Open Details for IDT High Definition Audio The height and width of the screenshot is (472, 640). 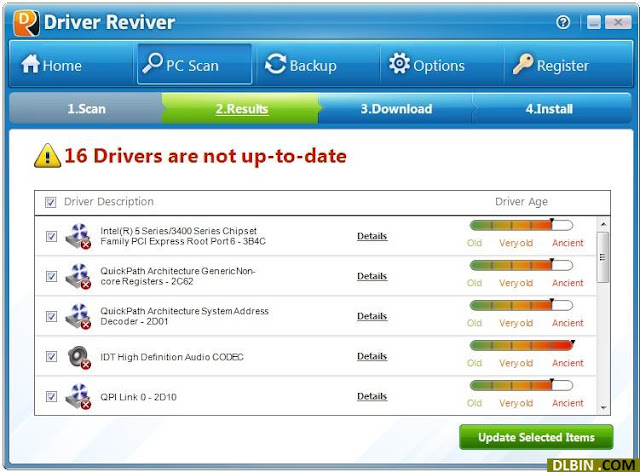(x=372, y=356)
